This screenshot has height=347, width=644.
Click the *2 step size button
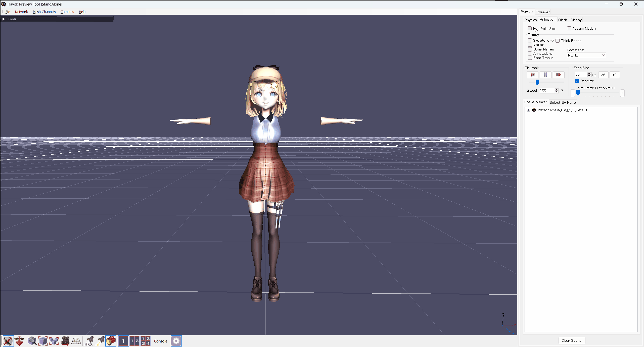pos(614,75)
